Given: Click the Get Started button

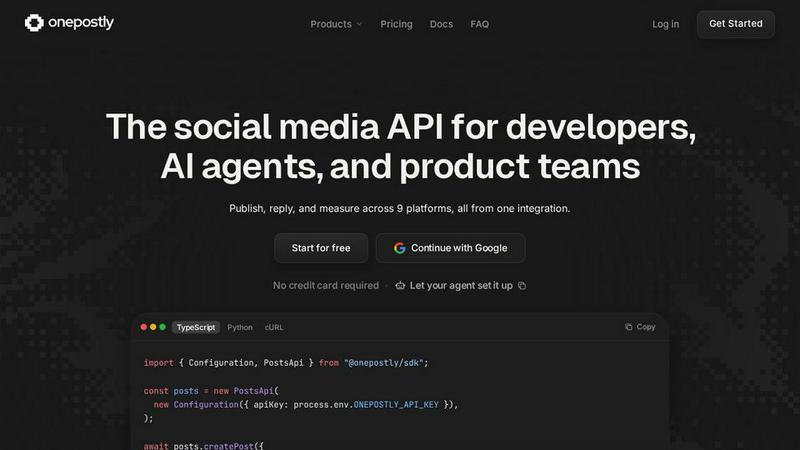Looking at the screenshot, I should click(x=736, y=24).
